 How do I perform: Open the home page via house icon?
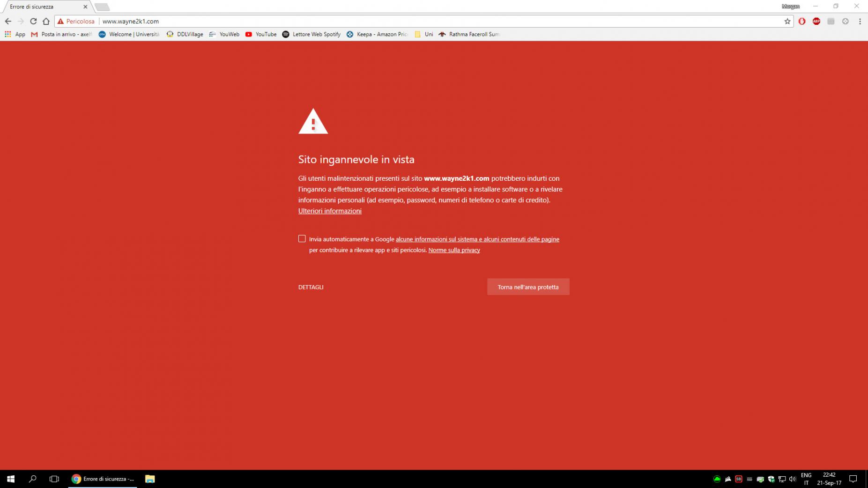(46, 21)
